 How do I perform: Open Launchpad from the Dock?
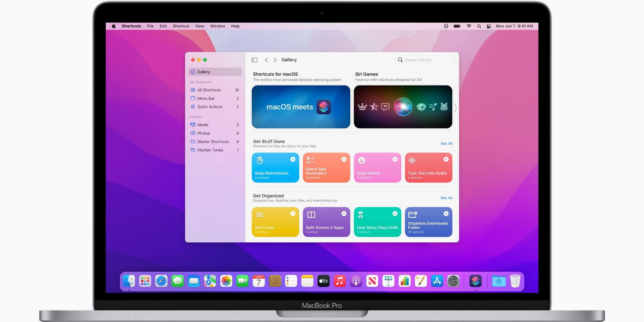(x=145, y=281)
